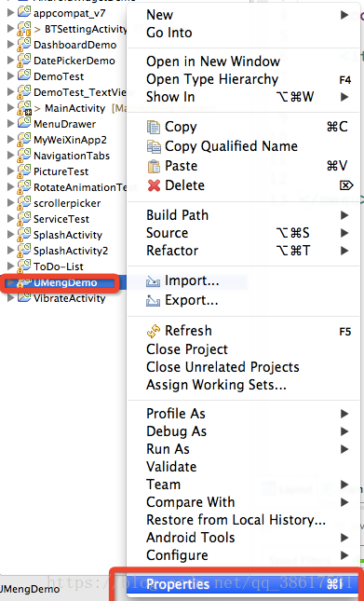
Task: Click the appcompat_v7 project folder icon
Action: pos(24,13)
